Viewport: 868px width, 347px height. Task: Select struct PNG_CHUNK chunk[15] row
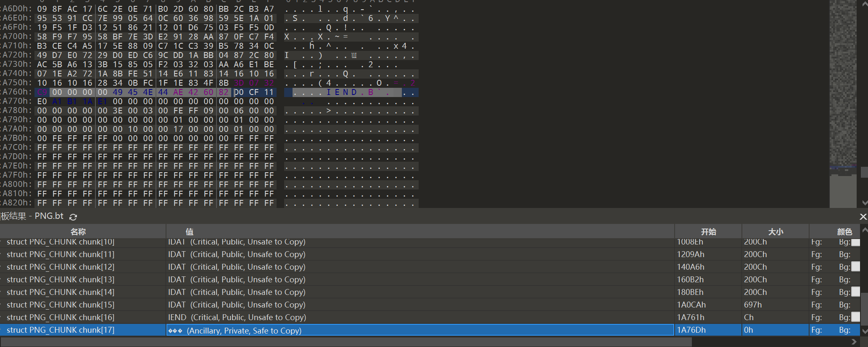pos(430,305)
